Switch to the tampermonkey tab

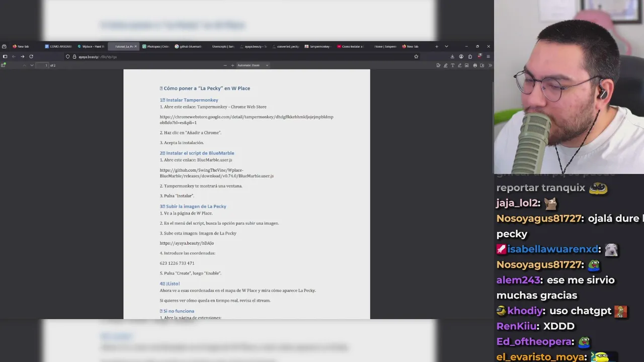pos(318,46)
